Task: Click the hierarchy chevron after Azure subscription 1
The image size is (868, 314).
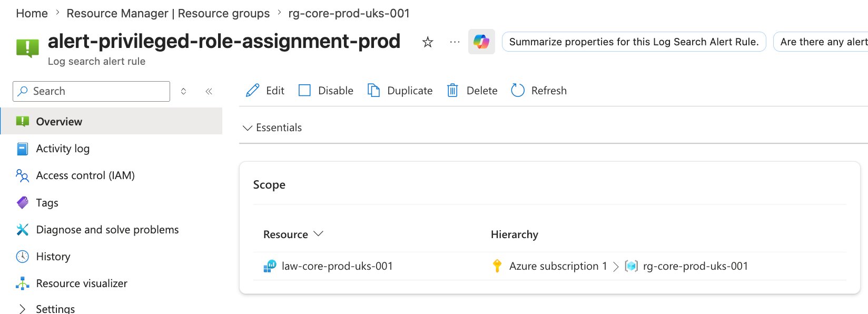Action: click(616, 267)
